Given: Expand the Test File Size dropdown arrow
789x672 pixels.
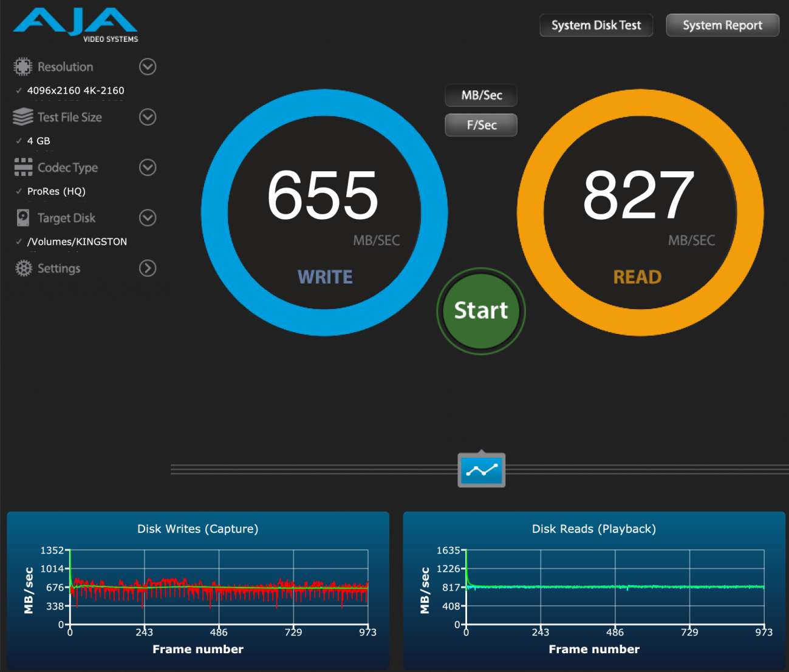Looking at the screenshot, I should [148, 117].
